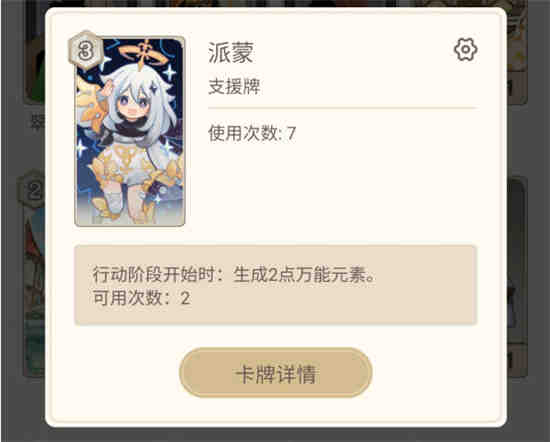Click the 可用次数: 2 text line
The width and height of the screenshot is (550, 442).
(x=141, y=298)
